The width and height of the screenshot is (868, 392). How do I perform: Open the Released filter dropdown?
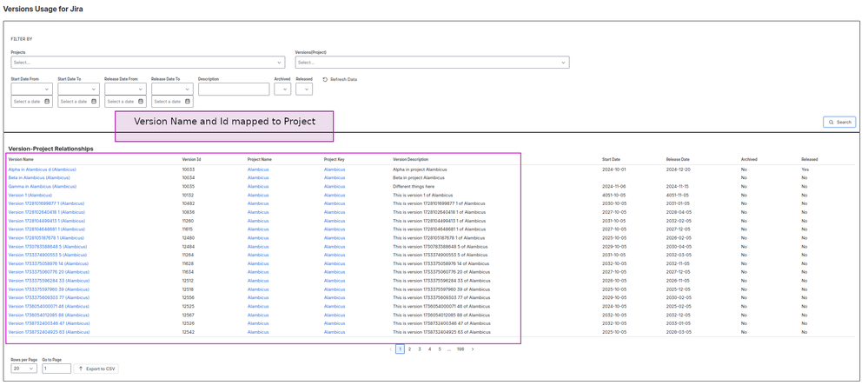tap(304, 90)
